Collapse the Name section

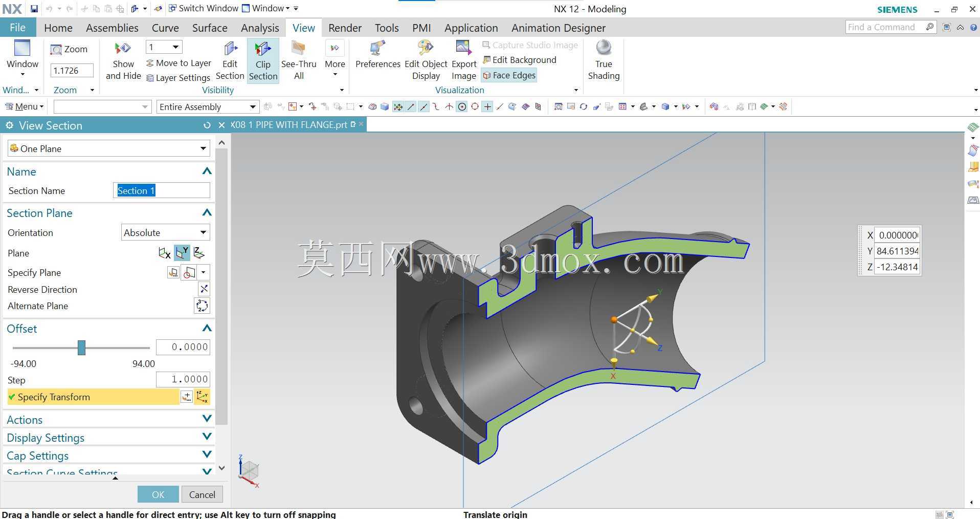[x=207, y=171]
